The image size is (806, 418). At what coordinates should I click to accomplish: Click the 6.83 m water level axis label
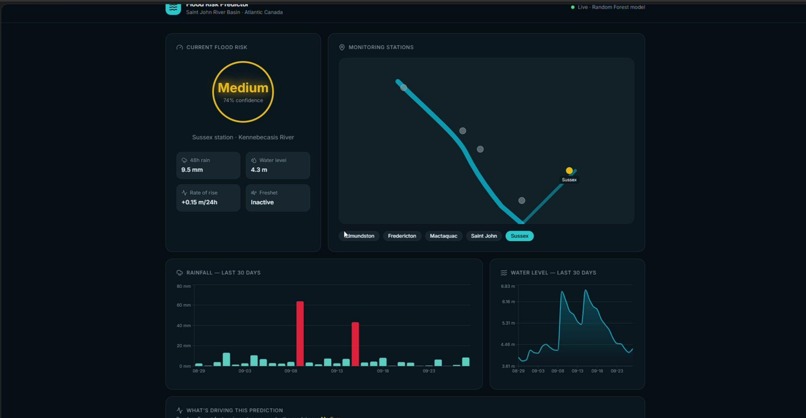tap(508, 286)
